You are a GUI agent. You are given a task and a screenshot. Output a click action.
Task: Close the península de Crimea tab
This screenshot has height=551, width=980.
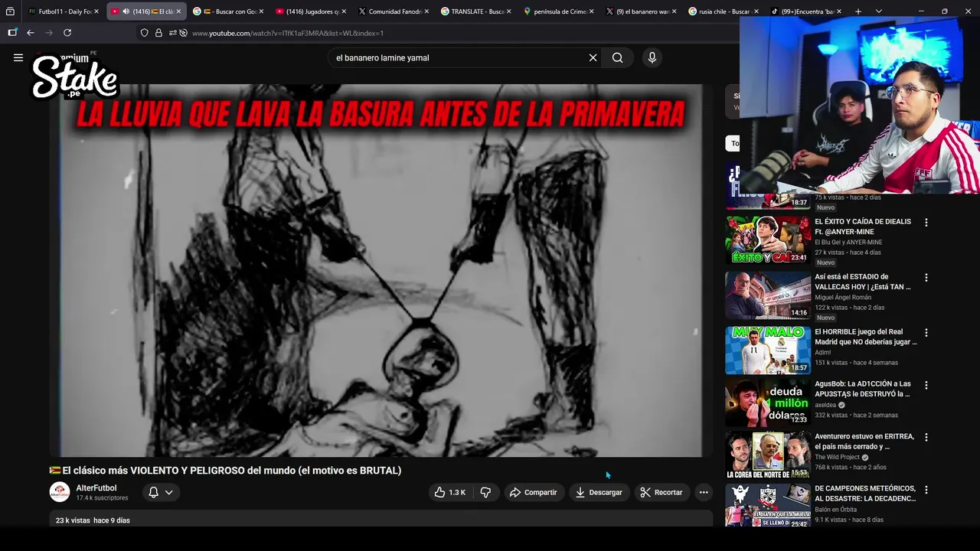point(591,11)
